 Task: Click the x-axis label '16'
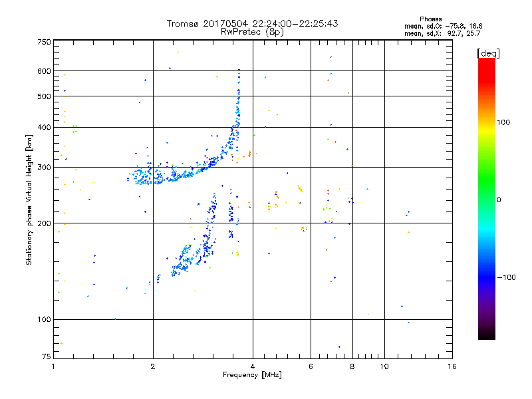pyautogui.click(x=452, y=366)
